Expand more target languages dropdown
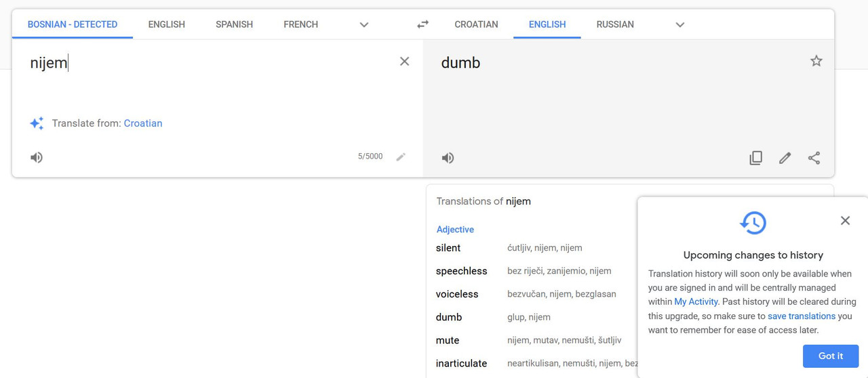Image resolution: width=868 pixels, height=378 pixels. click(680, 24)
